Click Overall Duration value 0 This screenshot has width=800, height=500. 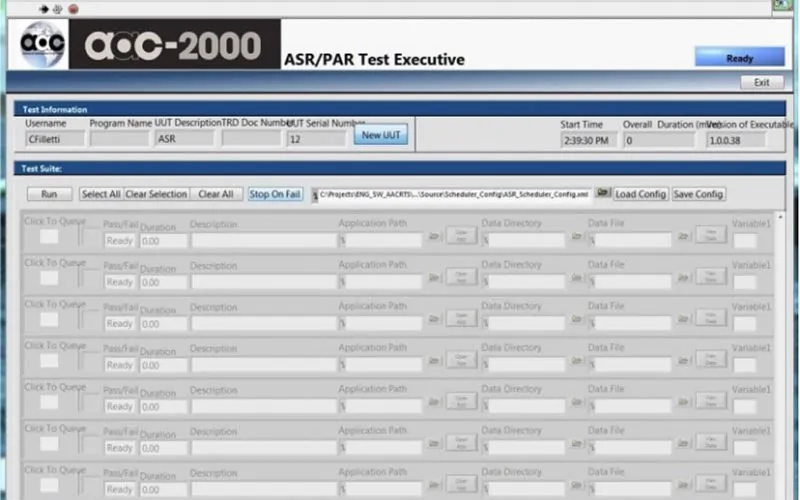[x=659, y=140]
